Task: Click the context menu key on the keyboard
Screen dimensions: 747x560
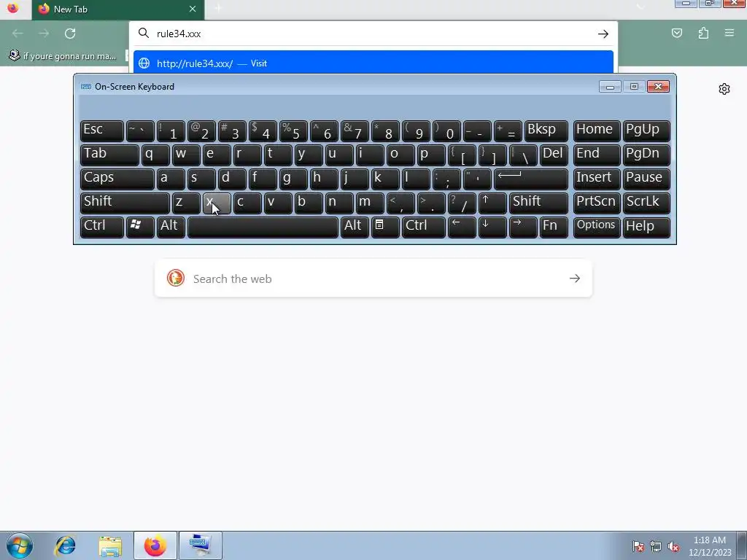Action: click(x=385, y=227)
